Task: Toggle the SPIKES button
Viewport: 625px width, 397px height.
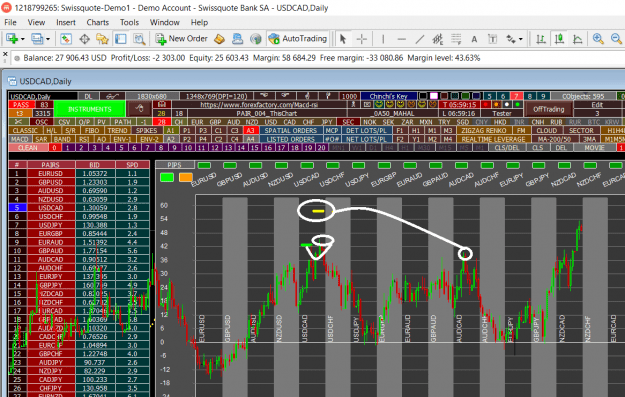Action: click(146, 131)
